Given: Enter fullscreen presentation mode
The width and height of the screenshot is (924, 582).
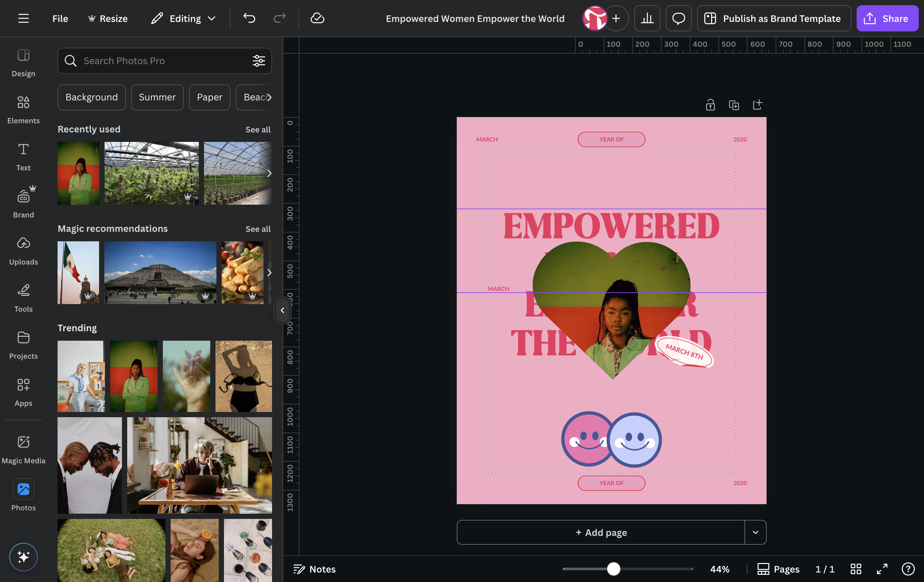Looking at the screenshot, I should tap(882, 569).
